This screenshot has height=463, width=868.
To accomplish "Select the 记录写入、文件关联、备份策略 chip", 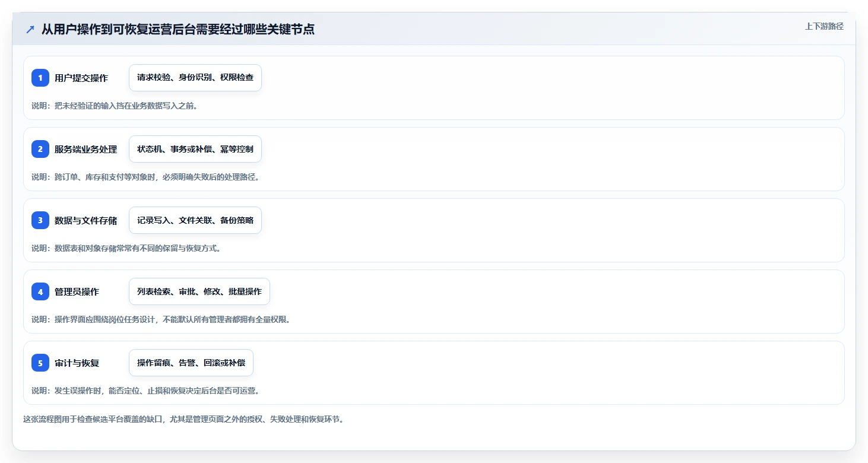I will click(x=195, y=220).
